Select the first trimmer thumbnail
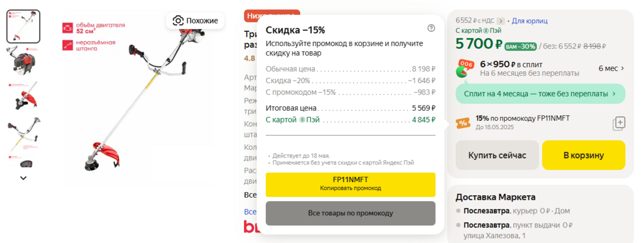The image size is (644, 243). [23, 27]
